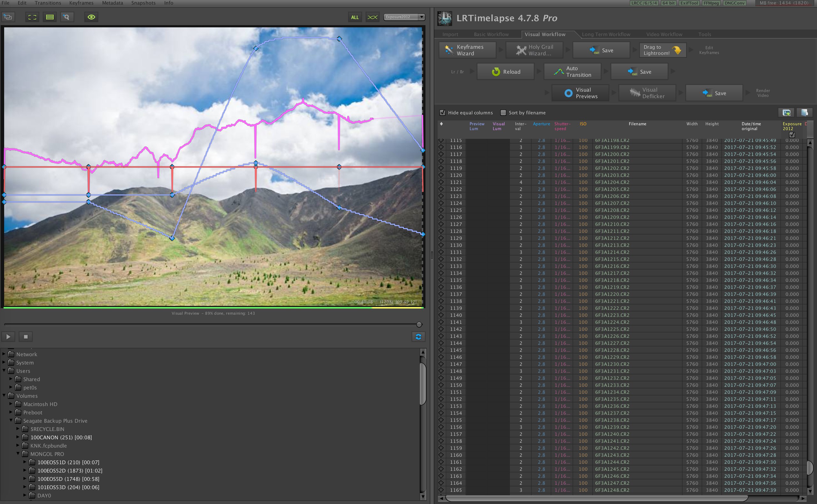The image size is (817, 504).
Task: Open the File menu
Action: tap(6, 3)
